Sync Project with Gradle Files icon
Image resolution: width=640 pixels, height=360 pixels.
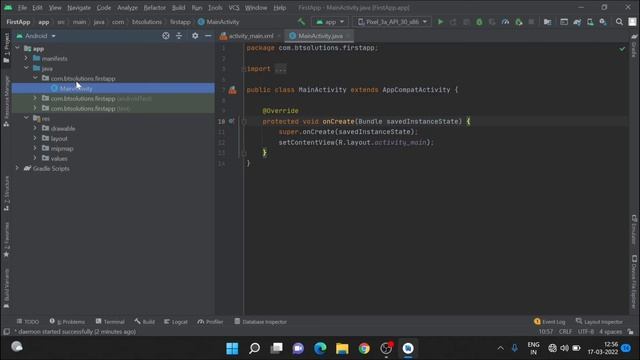577,22
